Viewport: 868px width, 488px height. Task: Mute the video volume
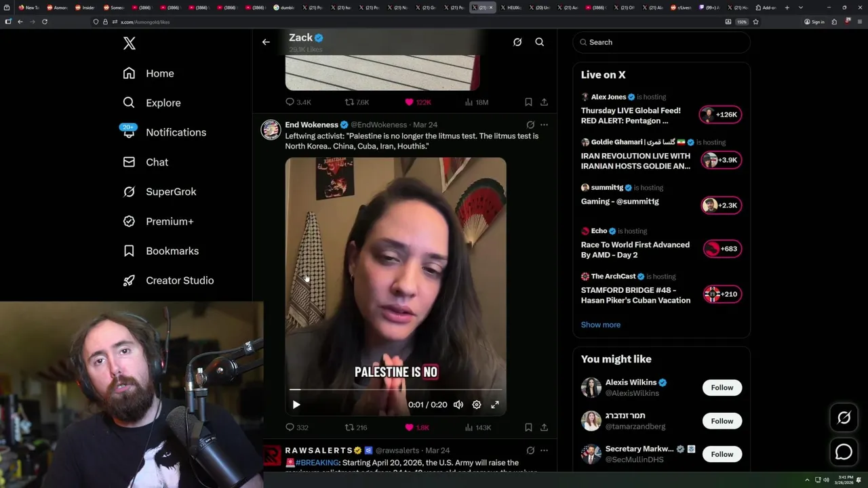pos(458,405)
